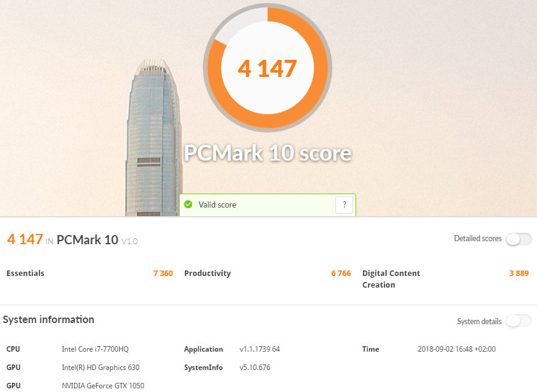This screenshot has height=392, width=537.
Task: Click the Productivity category label
Action: 207,274
